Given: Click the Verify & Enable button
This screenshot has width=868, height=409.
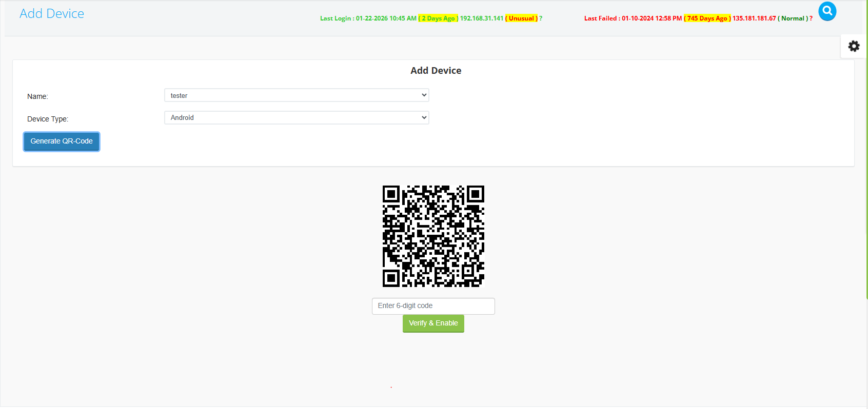Looking at the screenshot, I should pos(433,323).
